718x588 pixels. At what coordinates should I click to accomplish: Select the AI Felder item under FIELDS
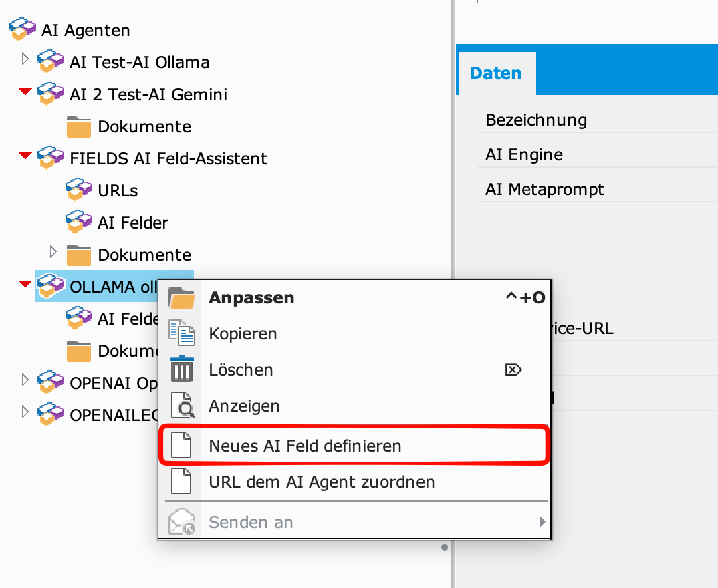pos(132,223)
